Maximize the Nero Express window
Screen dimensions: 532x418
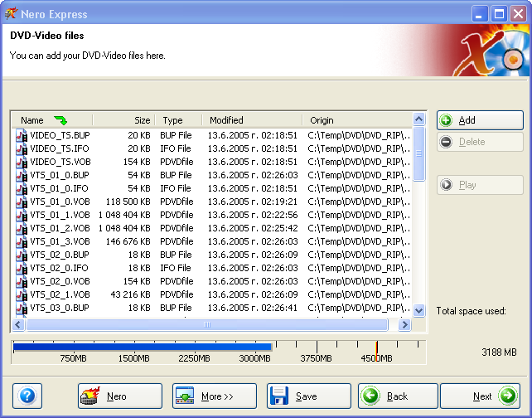point(499,14)
